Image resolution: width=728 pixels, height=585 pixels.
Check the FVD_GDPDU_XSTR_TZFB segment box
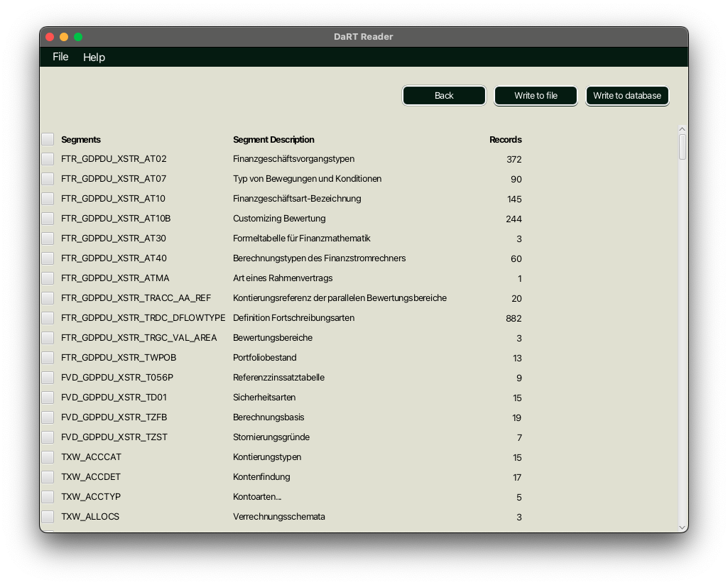point(48,417)
